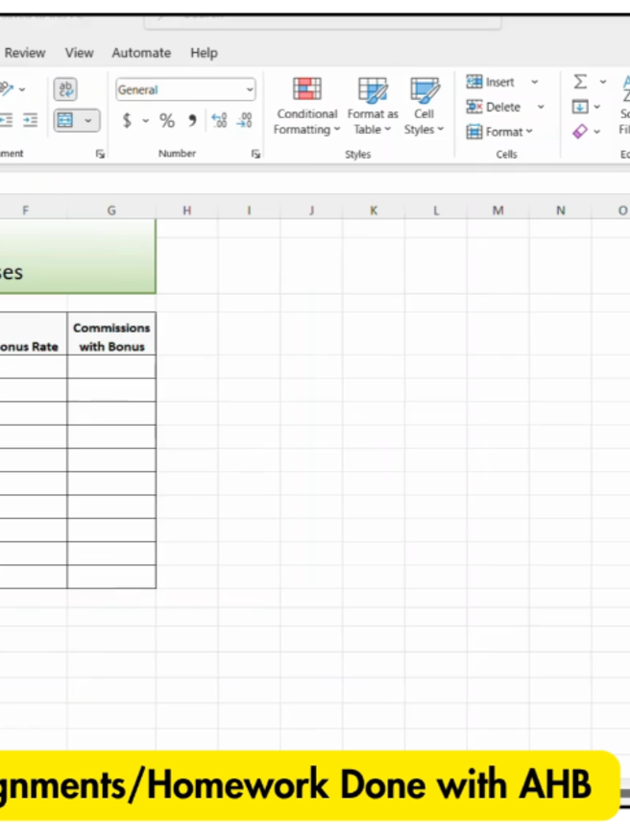Expand the Delete dropdown arrow
This screenshot has width=630, height=840.
click(x=541, y=107)
